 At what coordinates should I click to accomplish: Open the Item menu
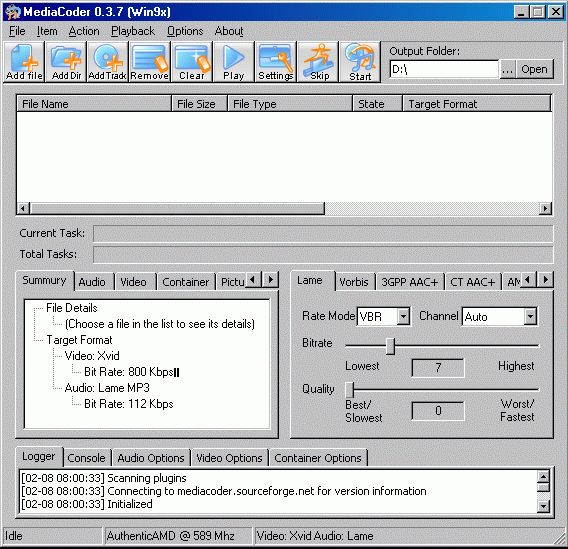click(47, 31)
